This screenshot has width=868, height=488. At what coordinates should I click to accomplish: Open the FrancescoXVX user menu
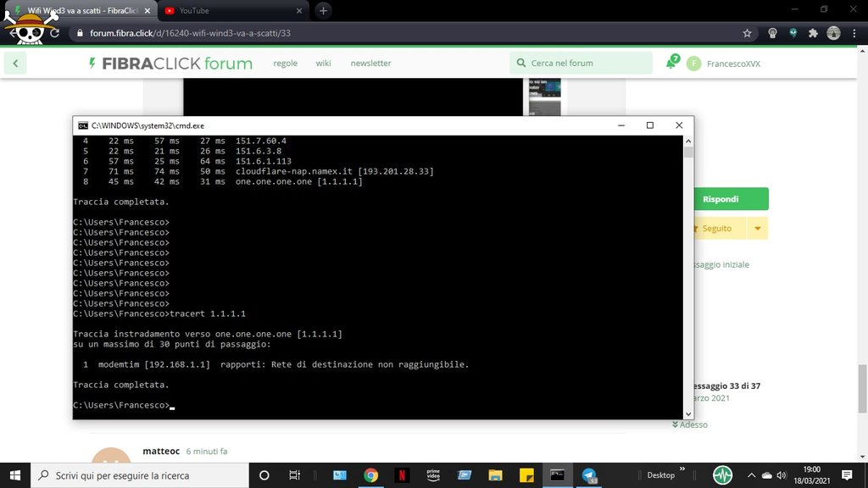point(724,64)
